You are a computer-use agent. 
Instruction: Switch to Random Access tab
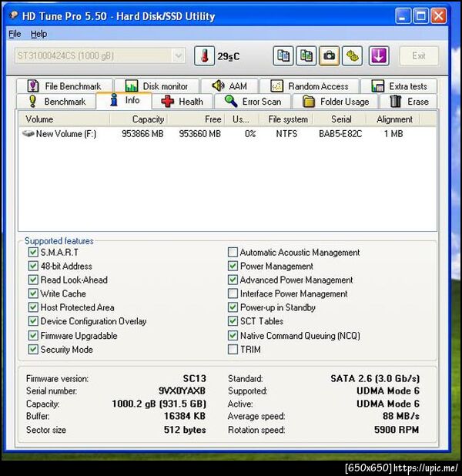pyautogui.click(x=310, y=86)
